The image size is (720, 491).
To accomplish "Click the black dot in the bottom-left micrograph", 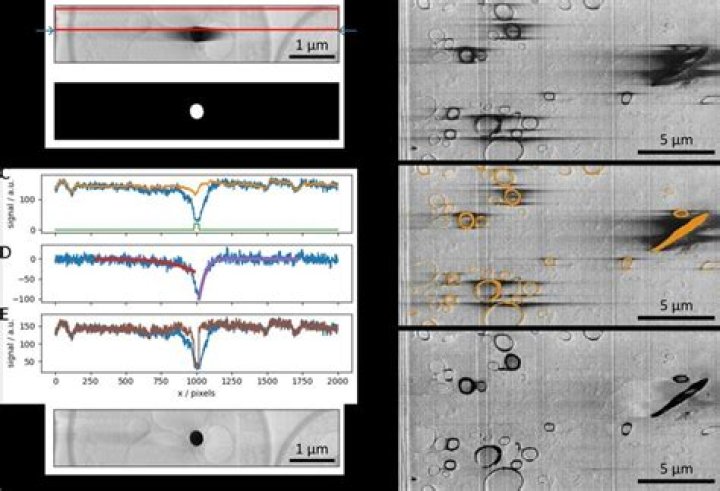I will pyautogui.click(x=197, y=438).
